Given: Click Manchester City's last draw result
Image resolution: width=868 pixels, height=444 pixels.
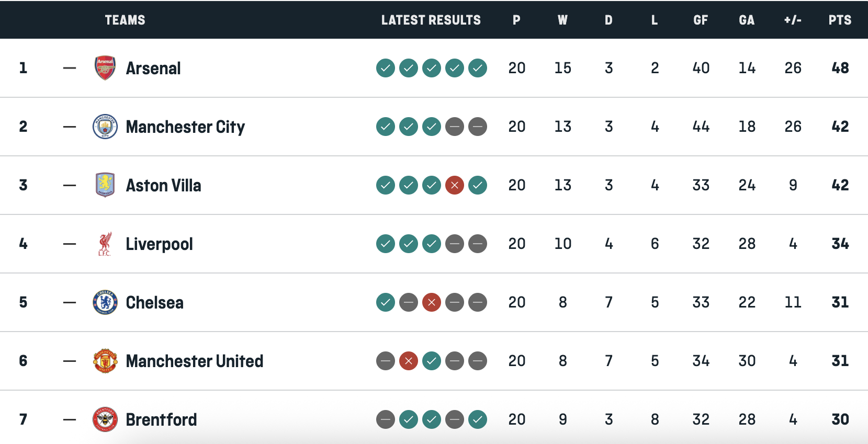Looking at the screenshot, I should [478, 126].
